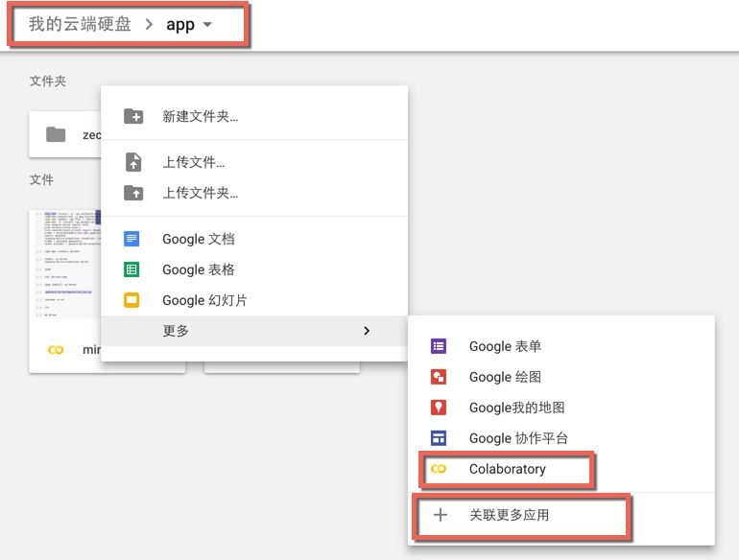739x560 pixels.
Task: Choose Google我的地图 in the submenu
Action: click(x=560, y=408)
